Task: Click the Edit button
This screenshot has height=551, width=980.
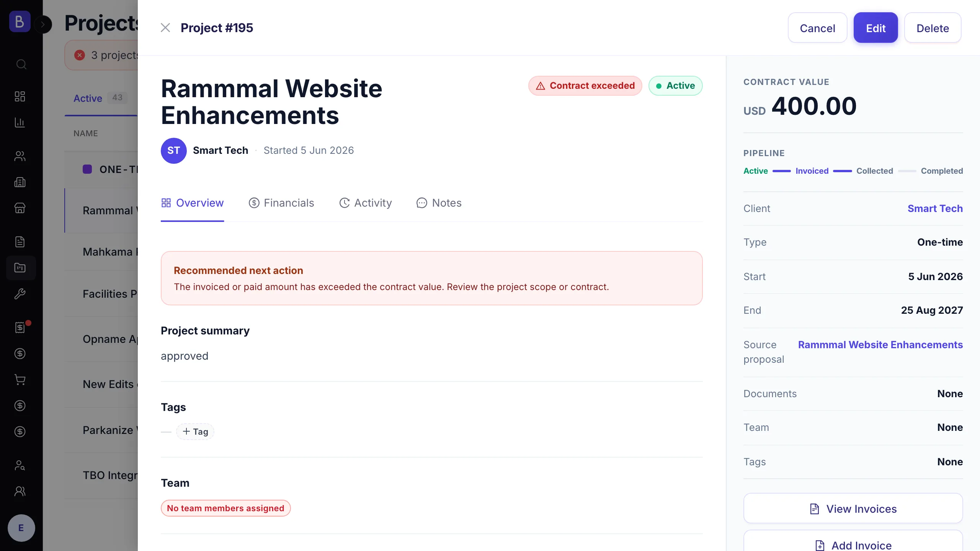Action: pyautogui.click(x=875, y=28)
